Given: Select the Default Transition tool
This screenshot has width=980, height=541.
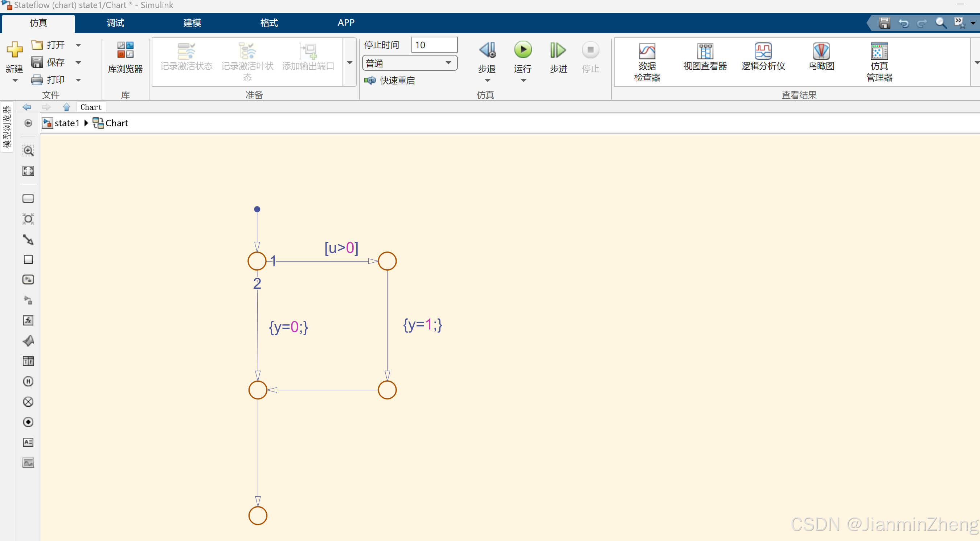Looking at the screenshot, I should (28, 239).
